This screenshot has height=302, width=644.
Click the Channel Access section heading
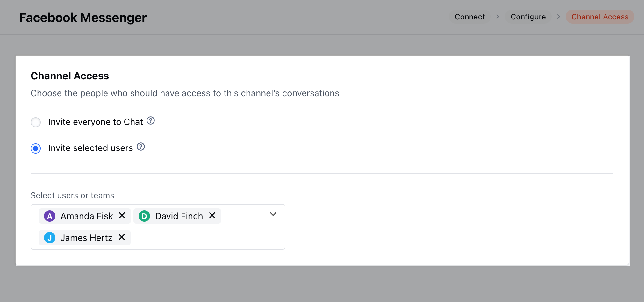tap(70, 76)
